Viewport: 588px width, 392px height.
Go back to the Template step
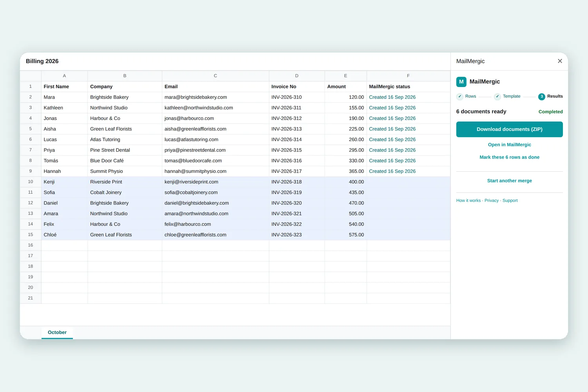507,96
